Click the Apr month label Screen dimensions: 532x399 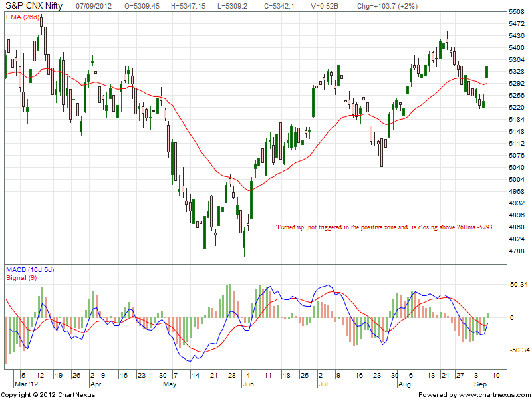coord(96,384)
